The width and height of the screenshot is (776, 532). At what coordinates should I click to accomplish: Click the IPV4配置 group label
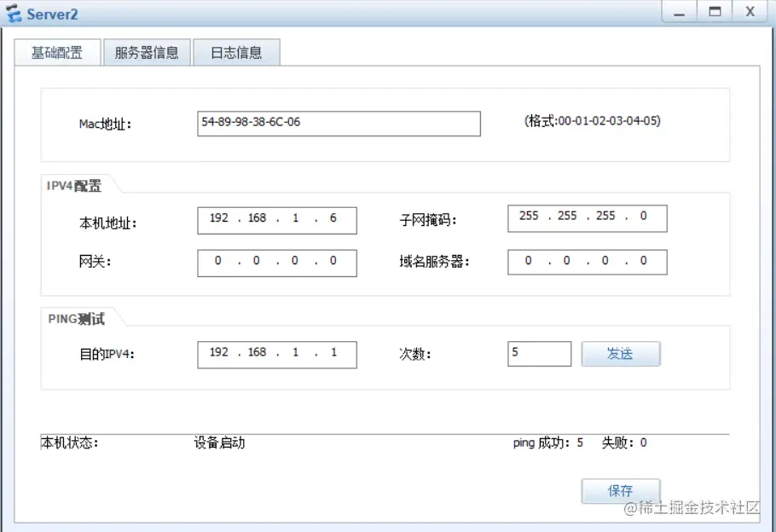click(x=74, y=186)
